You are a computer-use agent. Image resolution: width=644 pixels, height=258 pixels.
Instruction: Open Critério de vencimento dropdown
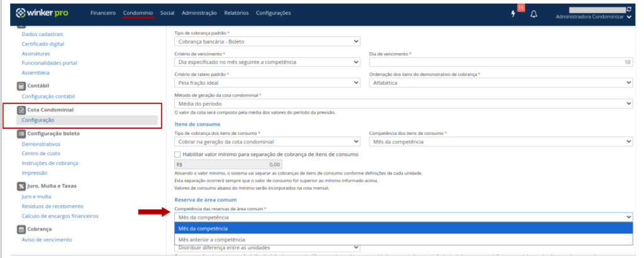[267, 62]
